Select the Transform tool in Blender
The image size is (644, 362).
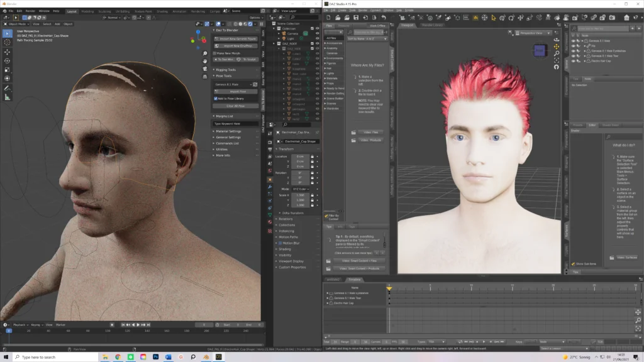(x=8, y=79)
